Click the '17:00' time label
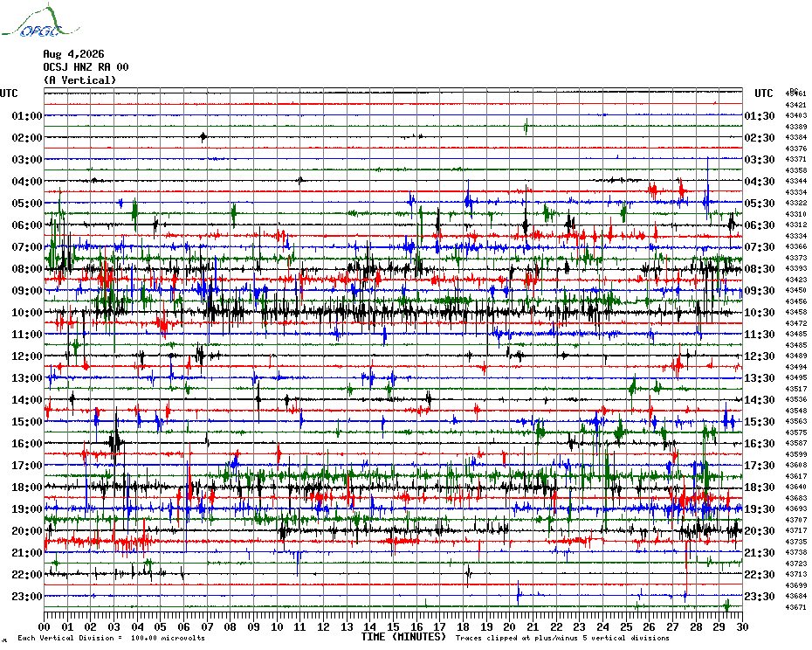The height and width of the screenshot is (650, 812). point(27,466)
